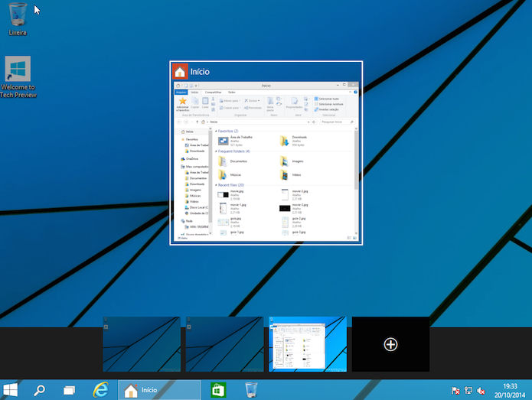
Task: Switch to the Início window preview
Action: (x=266, y=153)
